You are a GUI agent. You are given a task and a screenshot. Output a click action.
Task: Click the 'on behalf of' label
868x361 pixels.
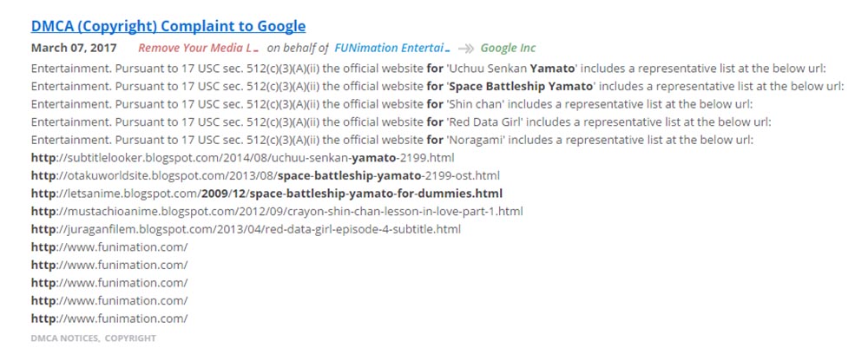coord(297,49)
